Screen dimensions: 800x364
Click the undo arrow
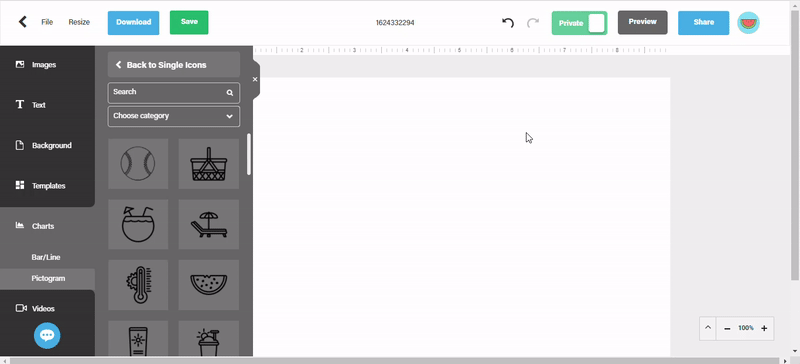pos(508,22)
